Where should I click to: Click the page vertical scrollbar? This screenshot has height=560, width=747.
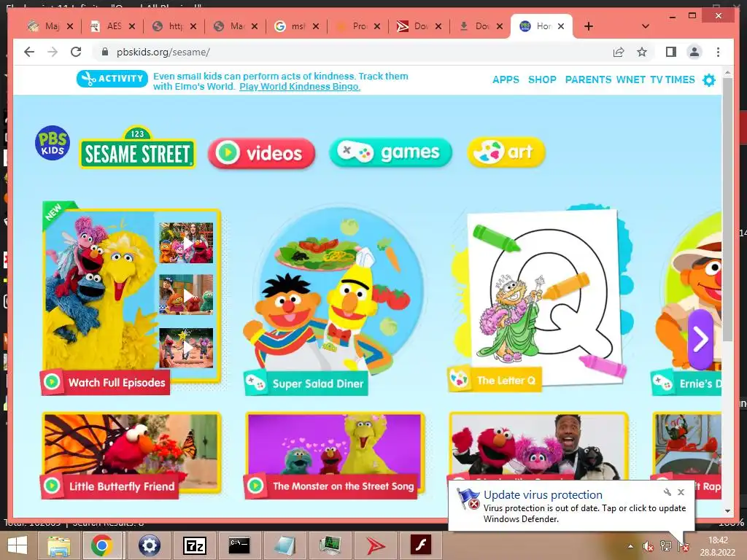click(x=727, y=209)
